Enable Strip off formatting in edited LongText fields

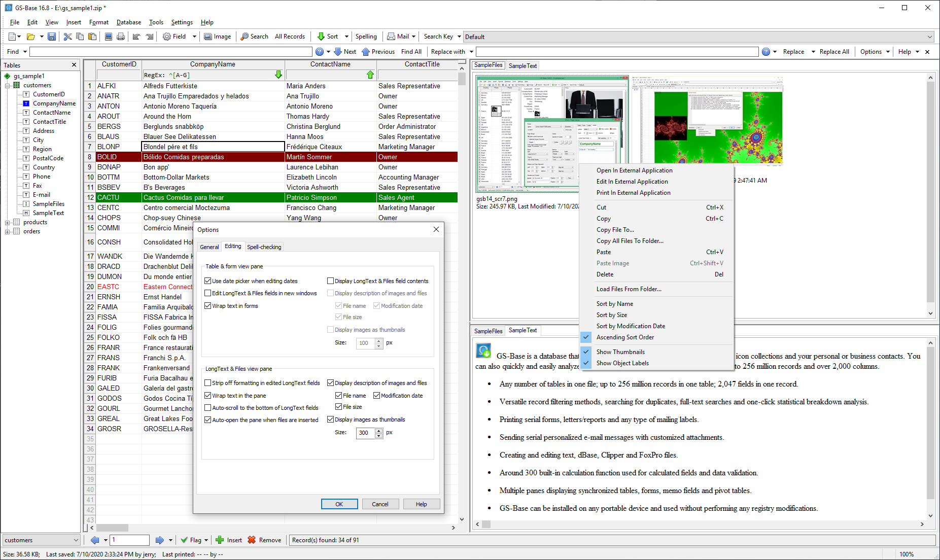[208, 383]
